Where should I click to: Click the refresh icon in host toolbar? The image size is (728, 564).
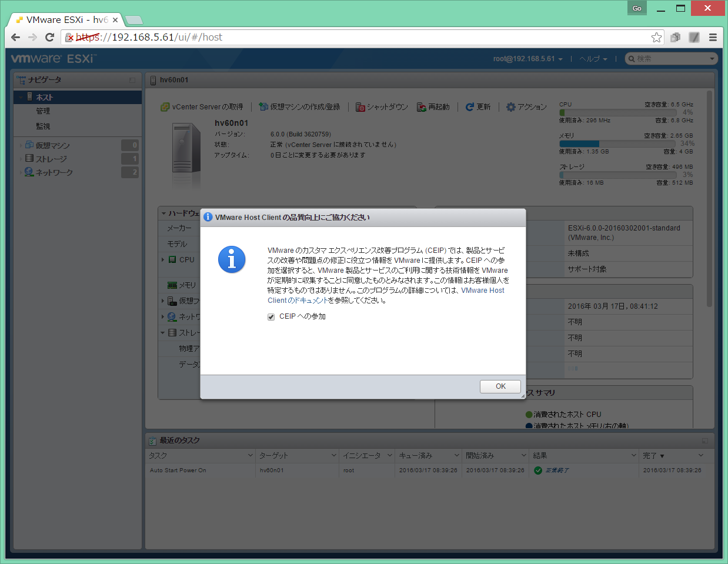coord(469,107)
